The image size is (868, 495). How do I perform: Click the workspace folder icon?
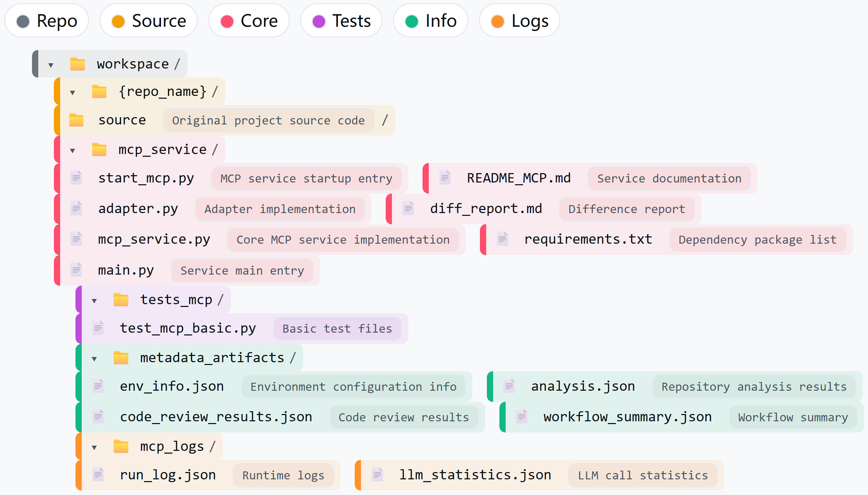(x=77, y=64)
